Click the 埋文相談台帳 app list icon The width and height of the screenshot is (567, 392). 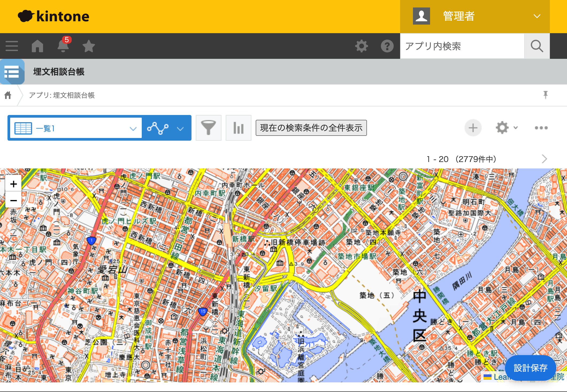tap(12, 72)
